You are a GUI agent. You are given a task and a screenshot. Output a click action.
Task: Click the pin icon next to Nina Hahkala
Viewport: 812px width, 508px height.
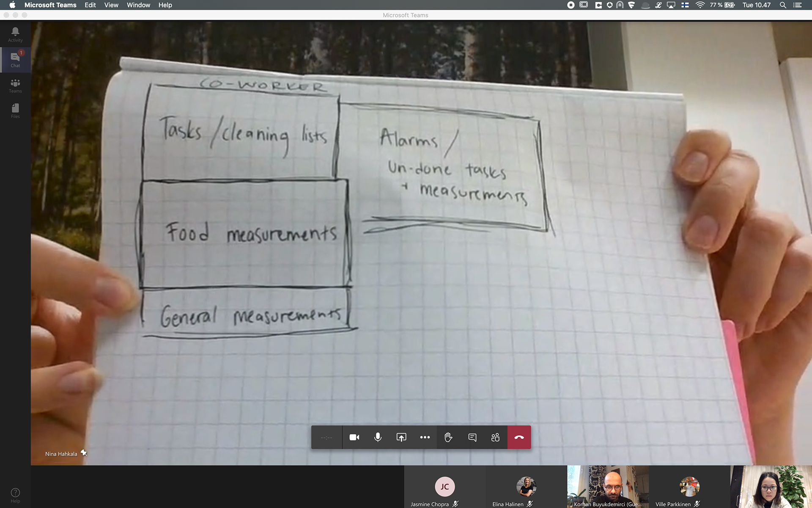click(84, 453)
